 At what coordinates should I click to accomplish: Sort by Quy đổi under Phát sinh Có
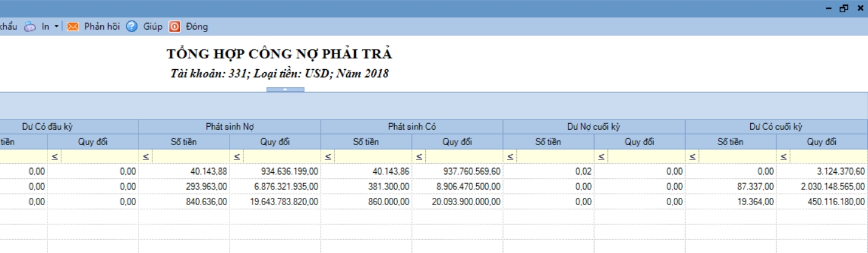tap(457, 142)
